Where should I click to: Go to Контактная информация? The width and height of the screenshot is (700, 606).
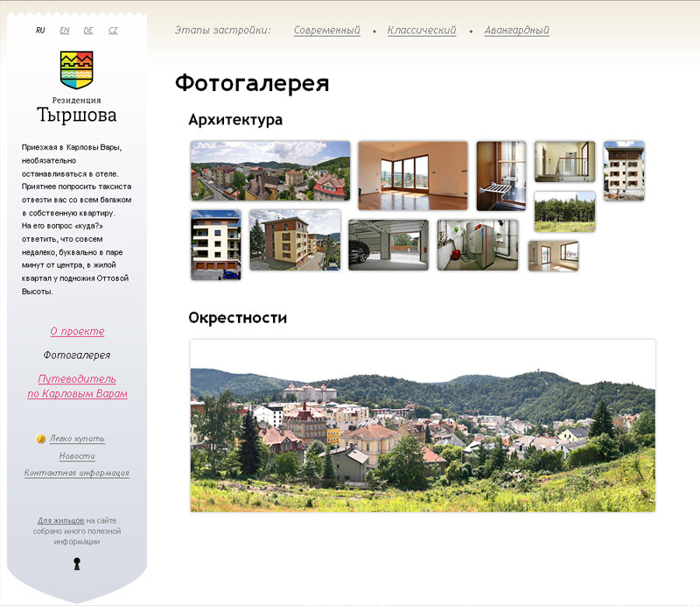coord(77,473)
